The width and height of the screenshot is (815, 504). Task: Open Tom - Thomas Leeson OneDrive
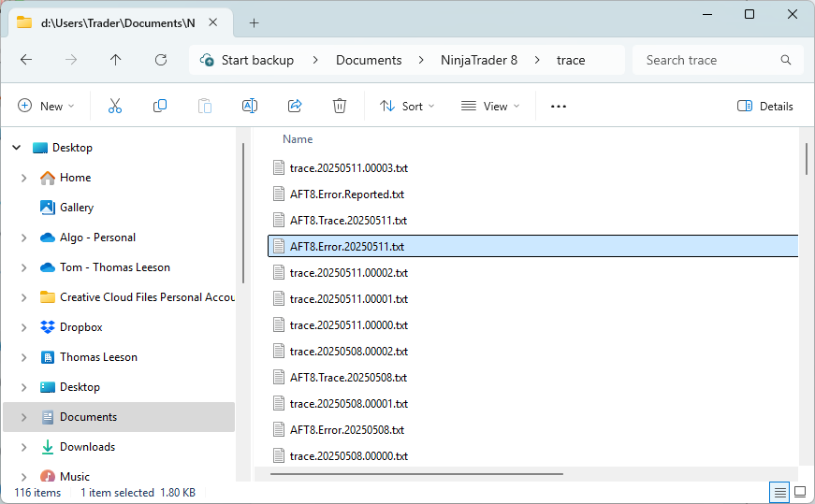pos(115,267)
